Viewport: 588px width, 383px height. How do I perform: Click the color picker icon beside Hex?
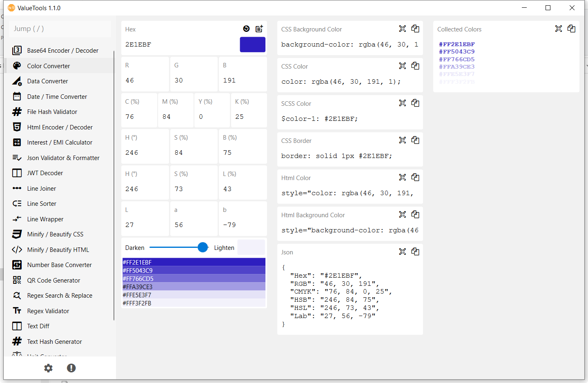(x=246, y=29)
